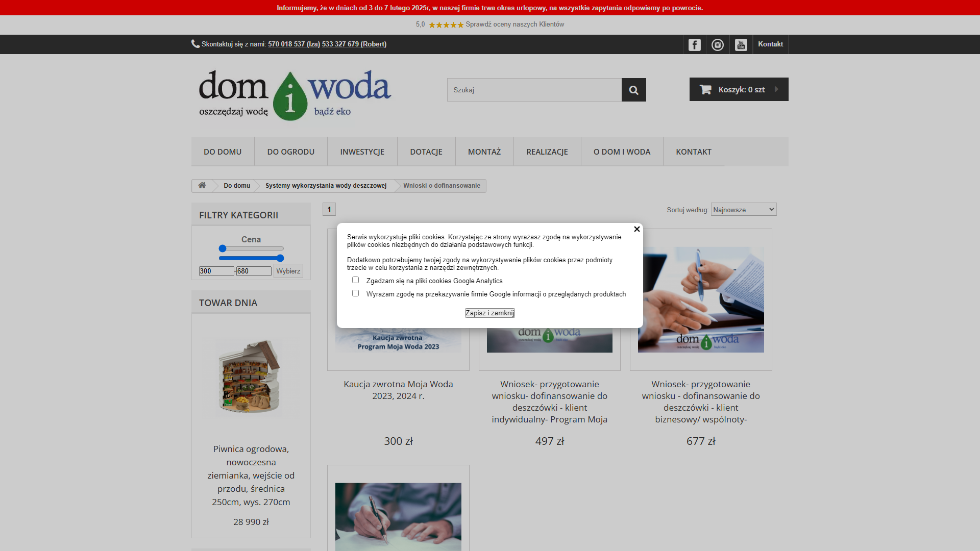Open the DO OGRODU menu
Image resolution: width=980 pixels, height=551 pixels.
point(290,152)
